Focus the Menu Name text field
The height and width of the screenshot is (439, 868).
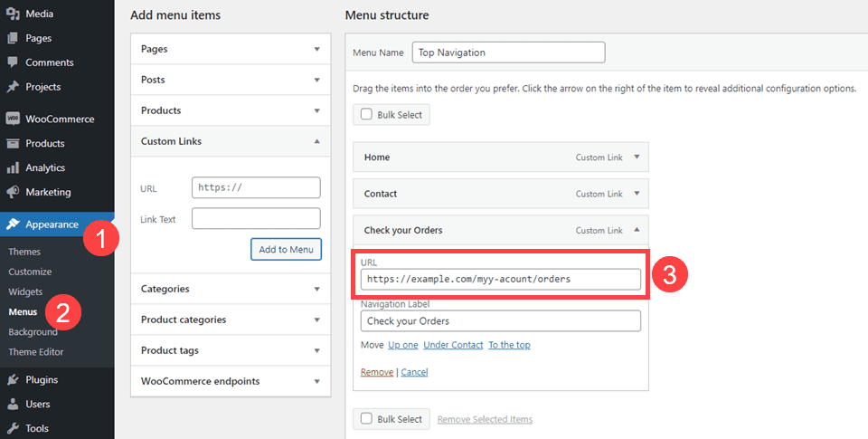click(x=509, y=52)
